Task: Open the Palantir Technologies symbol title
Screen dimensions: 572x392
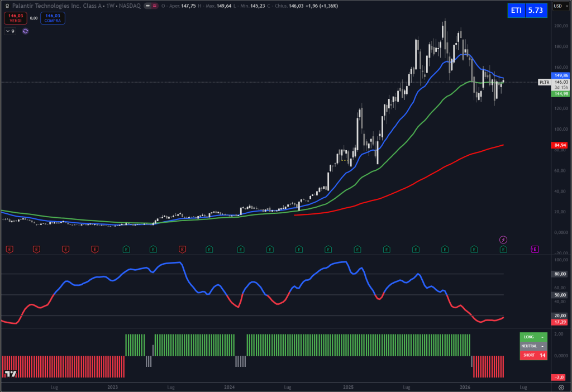Action: (76, 6)
